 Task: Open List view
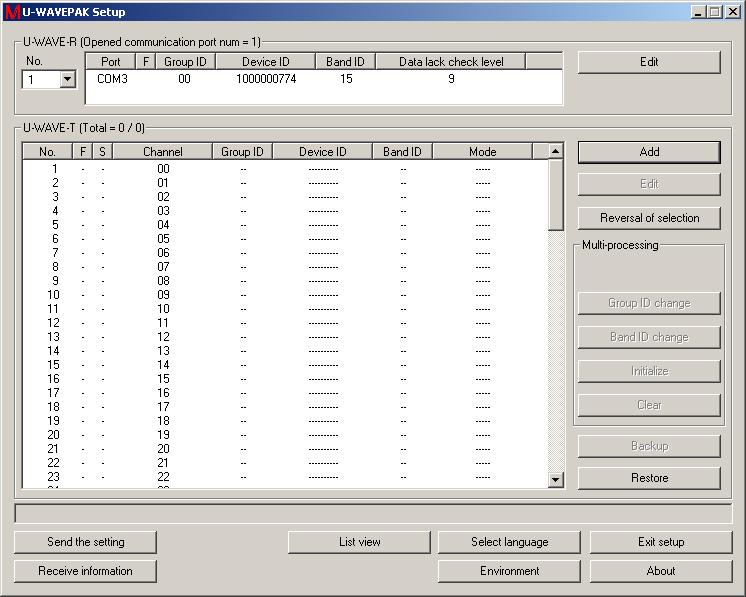[x=359, y=542]
